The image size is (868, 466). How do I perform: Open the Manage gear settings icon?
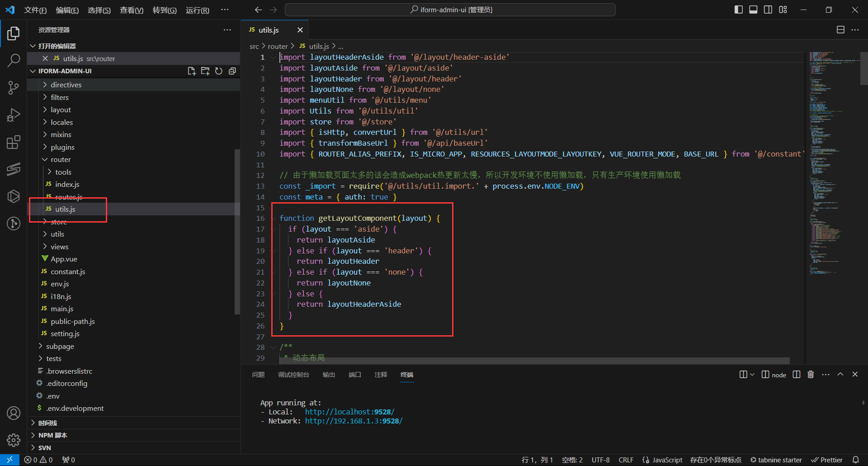pyautogui.click(x=14, y=440)
